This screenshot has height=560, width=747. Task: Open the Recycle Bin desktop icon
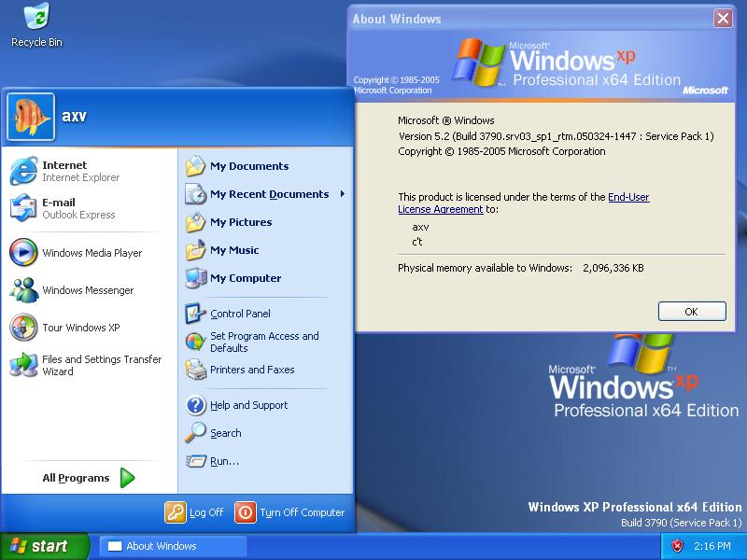pos(36,18)
